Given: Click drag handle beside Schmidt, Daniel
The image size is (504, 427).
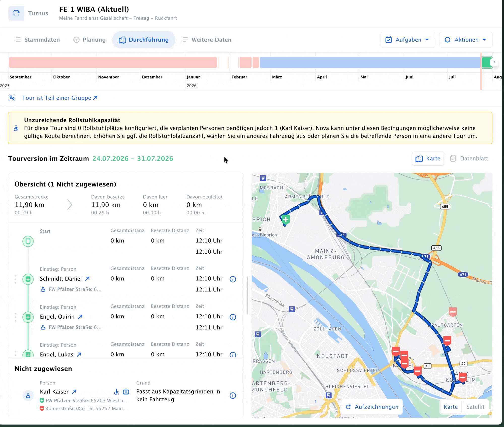Looking at the screenshot, I should (16, 279).
